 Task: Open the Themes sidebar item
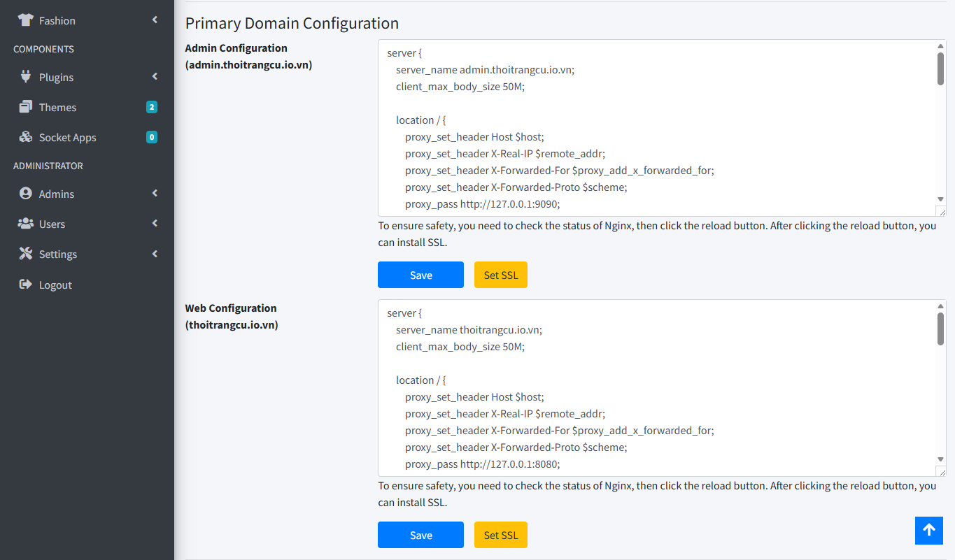tap(87, 107)
